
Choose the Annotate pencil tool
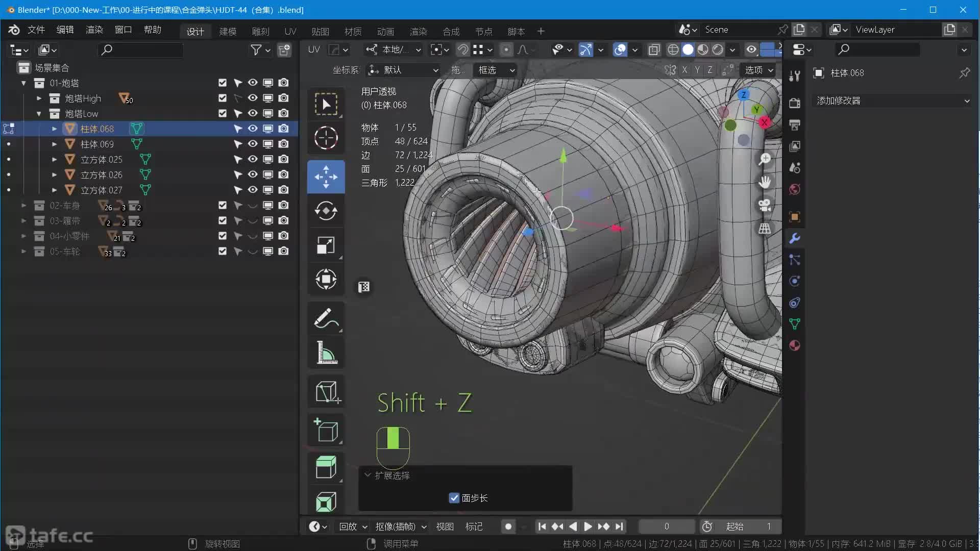coord(326,318)
